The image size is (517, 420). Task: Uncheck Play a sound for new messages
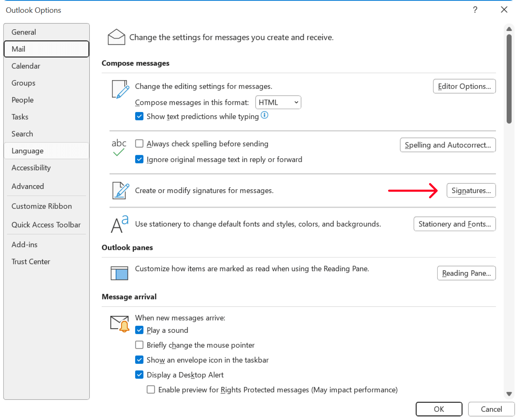click(139, 330)
